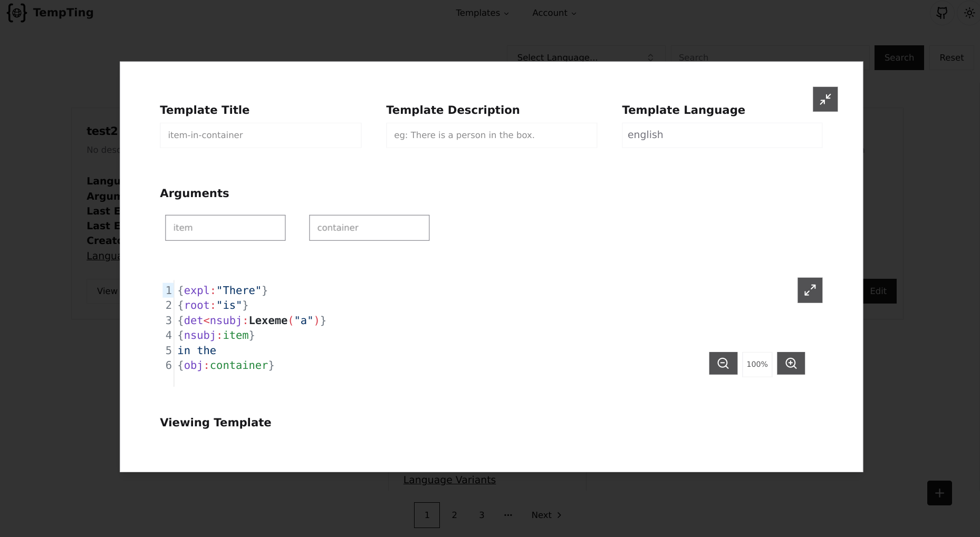Open the Templates menu
980x537 pixels.
click(482, 13)
